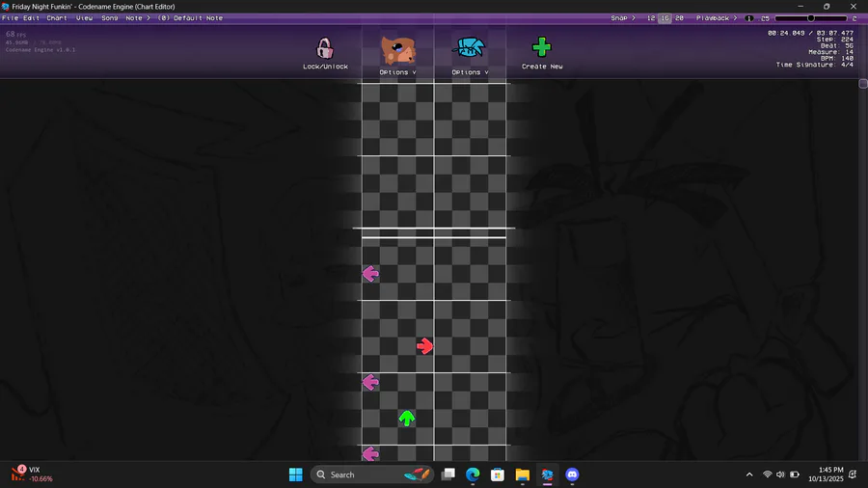Set snap to 12
The width and height of the screenshot is (868, 488).
click(650, 17)
